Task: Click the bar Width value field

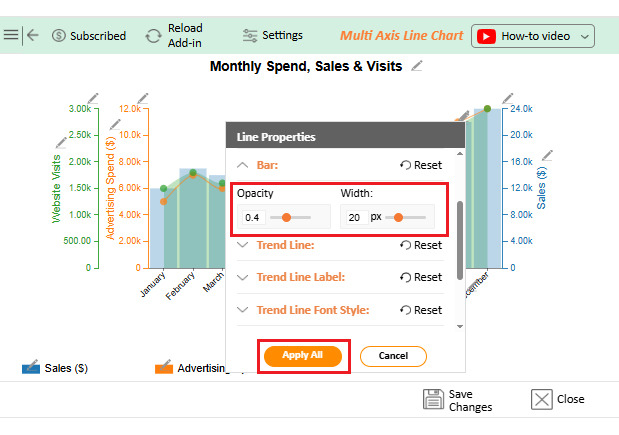Action: pos(355,217)
